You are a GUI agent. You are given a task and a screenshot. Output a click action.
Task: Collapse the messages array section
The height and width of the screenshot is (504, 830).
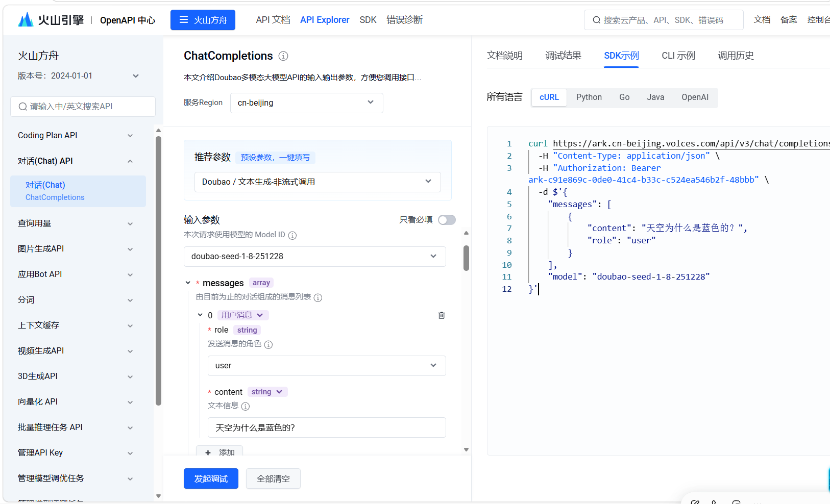point(188,283)
